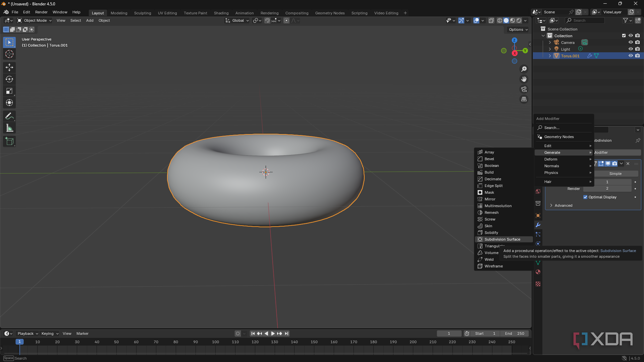644x362 pixels.
Task: Open the Object properties tab icon
Action: click(x=538, y=216)
